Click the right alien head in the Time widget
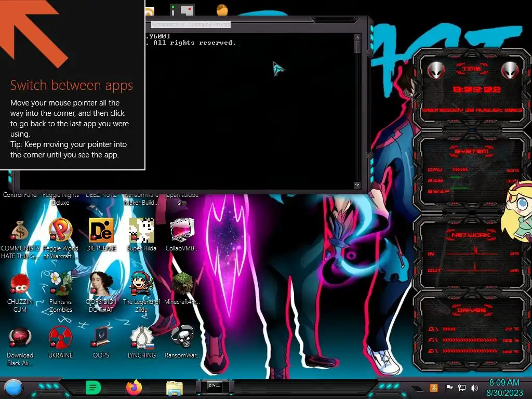Viewport: 532px width, 399px height. (510, 71)
